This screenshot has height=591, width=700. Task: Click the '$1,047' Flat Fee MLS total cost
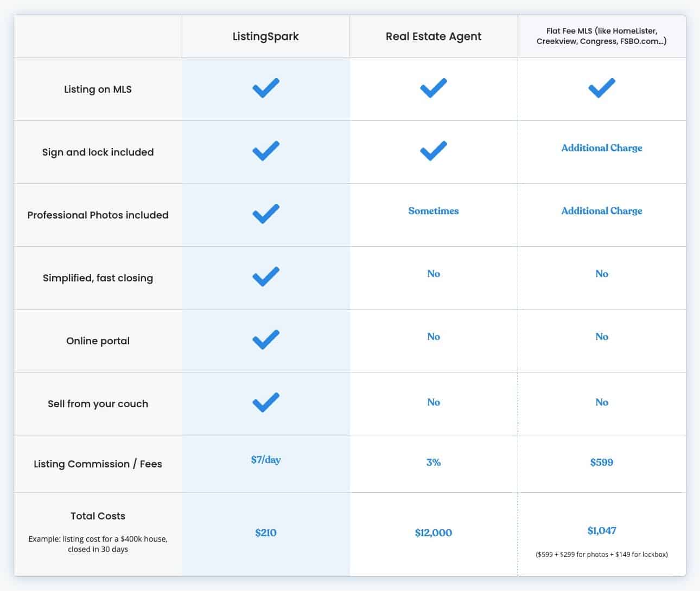click(x=602, y=531)
